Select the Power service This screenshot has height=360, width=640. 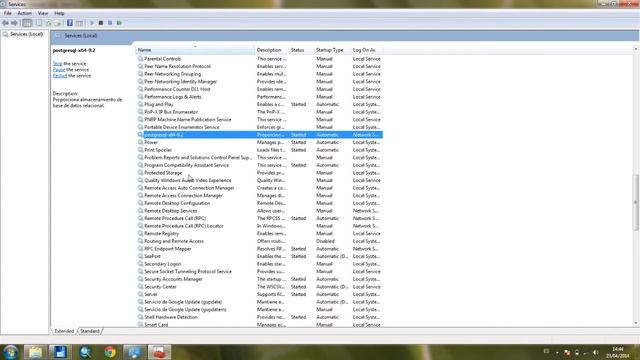pos(151,142)
